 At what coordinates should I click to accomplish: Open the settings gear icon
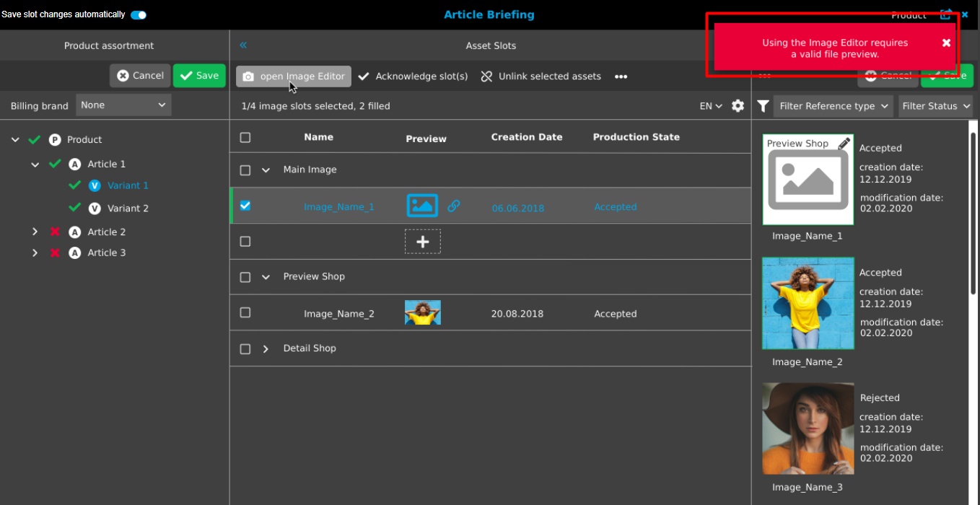pos(738,105)
